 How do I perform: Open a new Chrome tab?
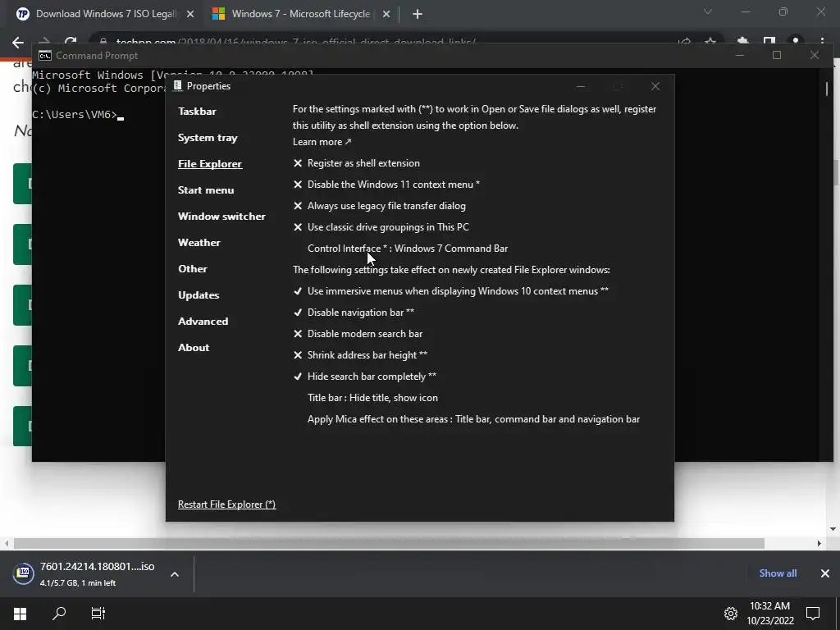[x=418, y=15]
